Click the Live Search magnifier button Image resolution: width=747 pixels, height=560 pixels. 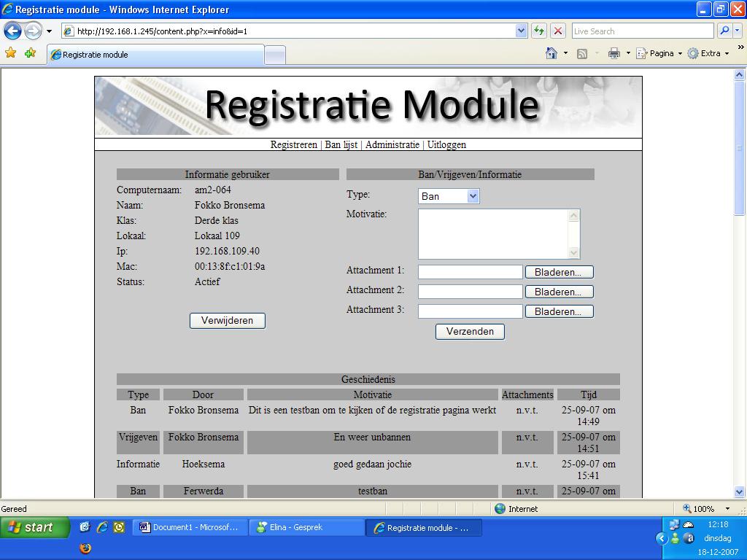pyautogui.click(x=724, y=31)
